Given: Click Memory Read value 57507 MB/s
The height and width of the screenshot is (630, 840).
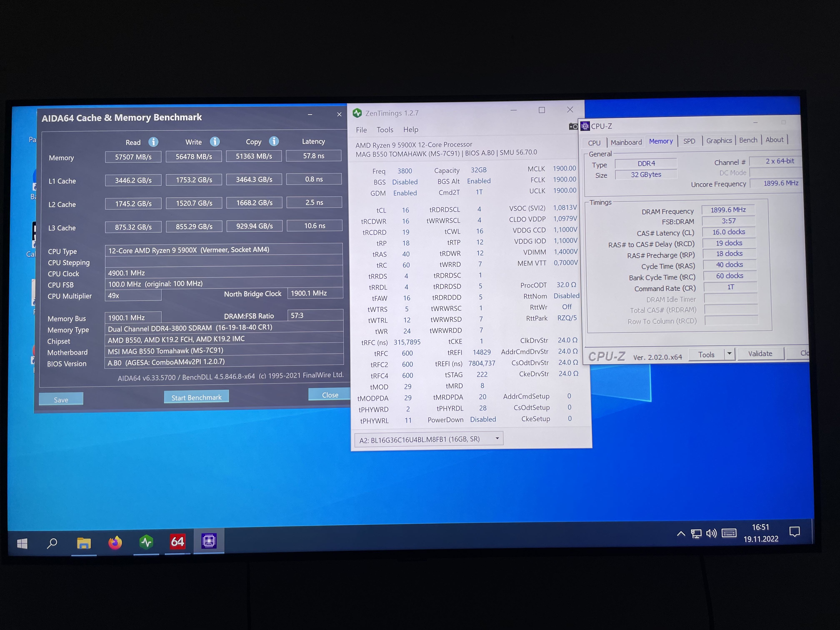Looking at the screenshot, I should click(x=133, y=157).
